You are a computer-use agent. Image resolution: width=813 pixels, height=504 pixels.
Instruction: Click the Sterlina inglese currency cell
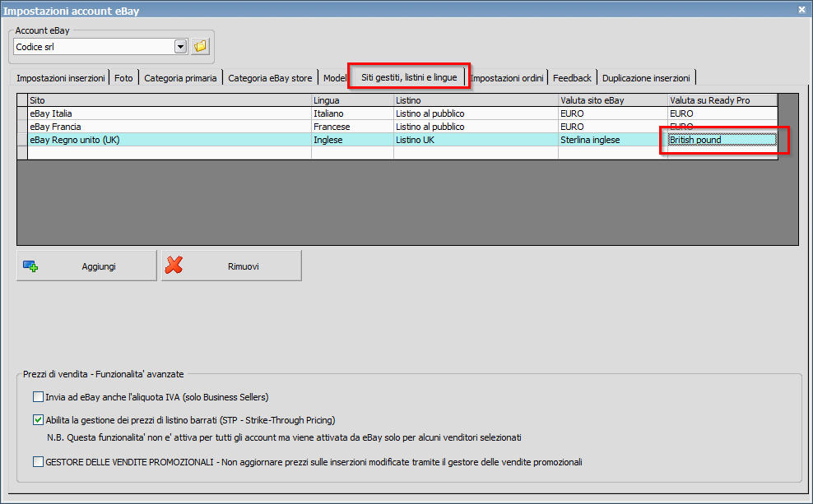(613, 140)
